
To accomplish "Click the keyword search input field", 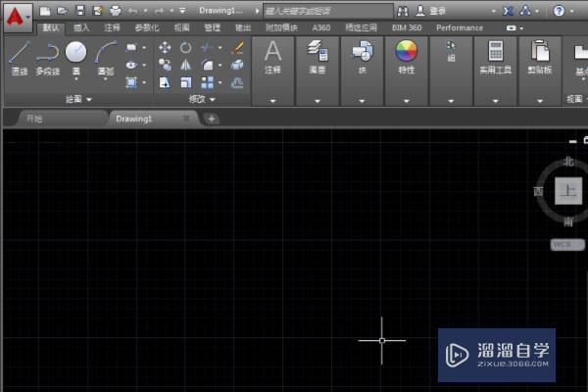I will click(x=328, y=11).
